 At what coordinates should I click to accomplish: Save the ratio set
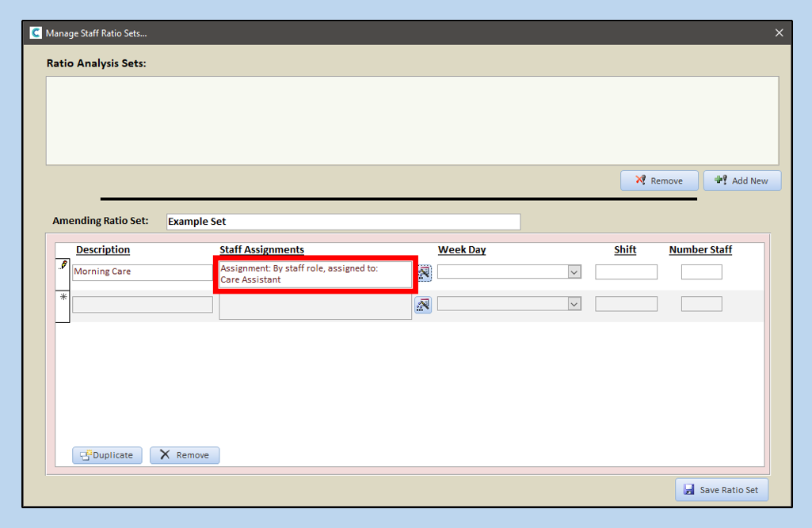[x=721, y=490]
